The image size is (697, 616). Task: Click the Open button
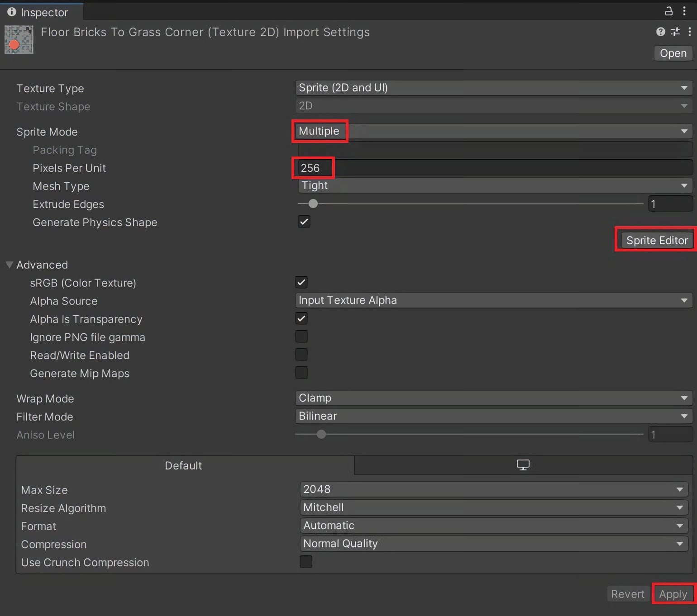673,53
